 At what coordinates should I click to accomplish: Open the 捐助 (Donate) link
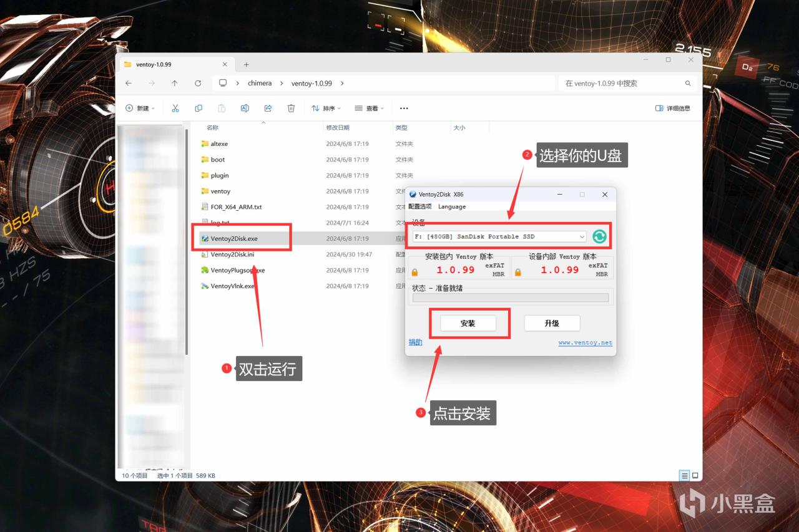tap(415, 342)
